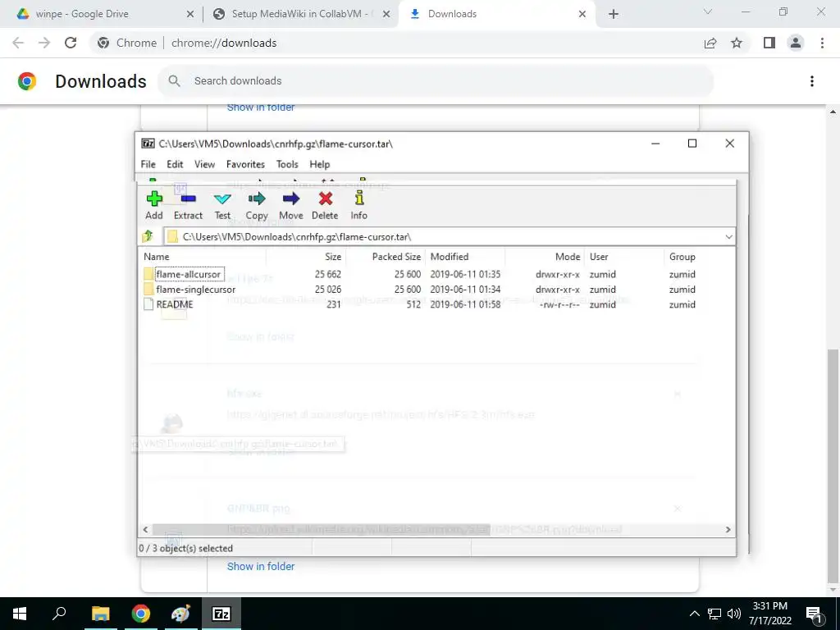
Task: Click Chrome forward button
Action: pos(44,43)
